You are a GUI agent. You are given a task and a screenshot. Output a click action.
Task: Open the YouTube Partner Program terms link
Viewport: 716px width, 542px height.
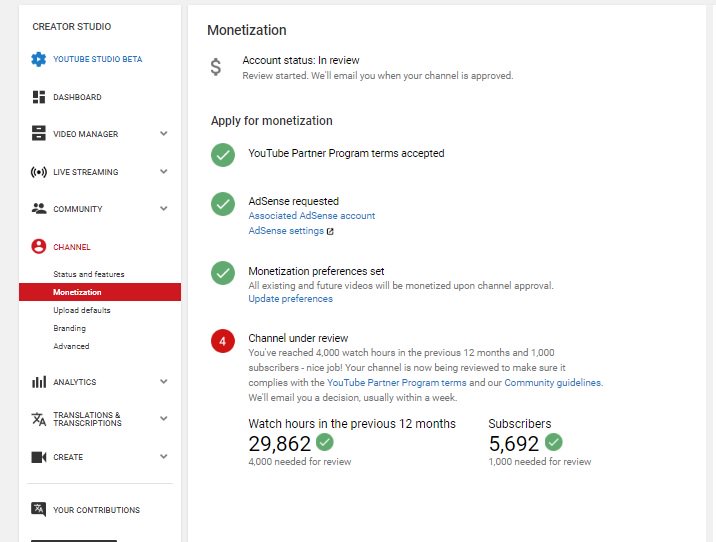(x=397, y=383)
